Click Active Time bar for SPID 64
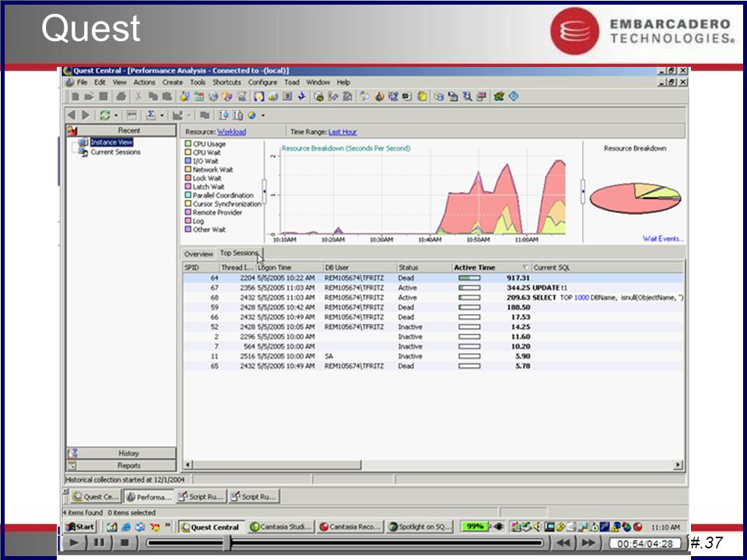 pos(469,278)
